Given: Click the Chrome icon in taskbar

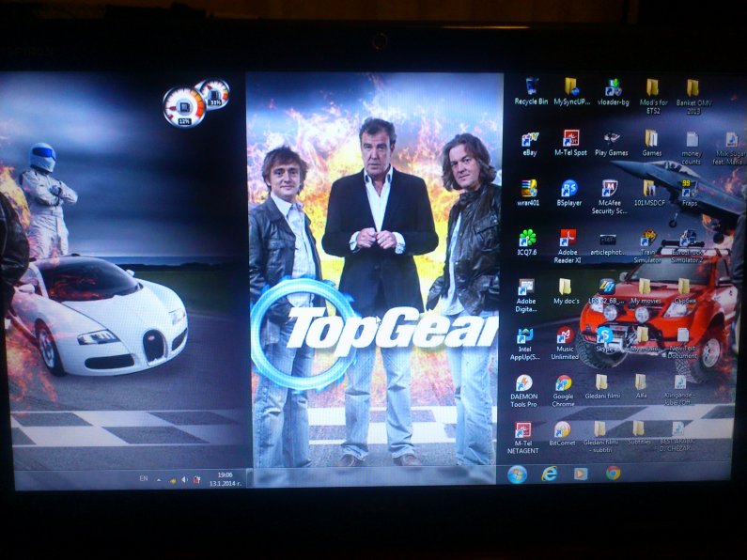Looking at the screenshot, I should pyautogui.click(x=613, y=473).
